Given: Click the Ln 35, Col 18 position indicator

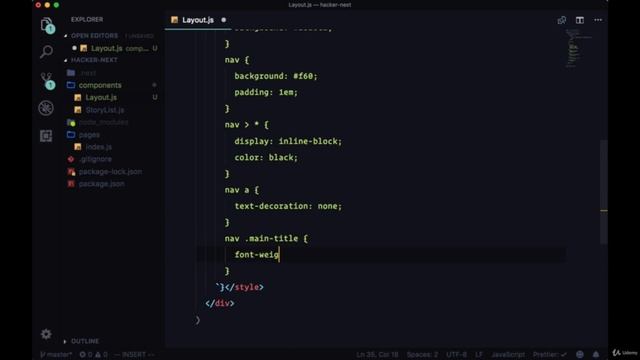Looking at the screenshot, I should 377,354.
